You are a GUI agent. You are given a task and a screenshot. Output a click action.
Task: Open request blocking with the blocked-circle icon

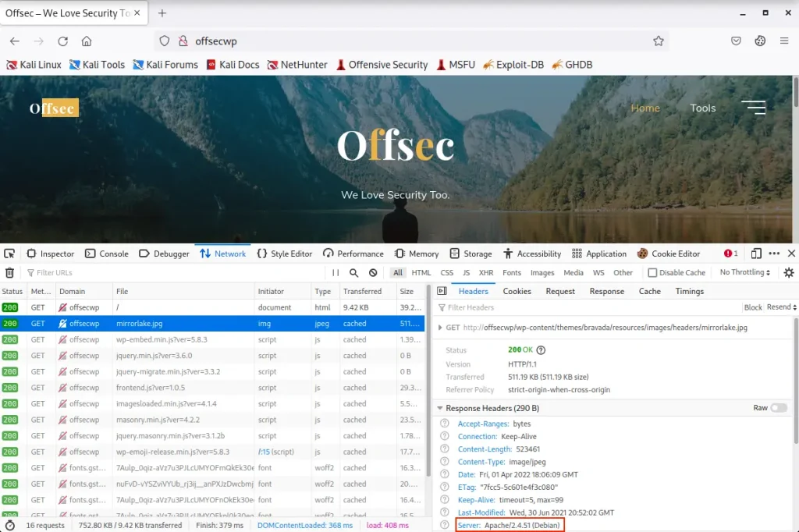coord(373,273)
